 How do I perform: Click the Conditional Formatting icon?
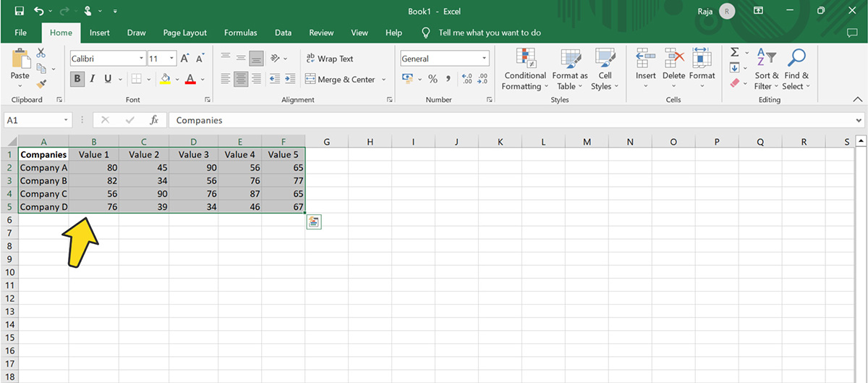pyautogui.click(x=525, y=59)
